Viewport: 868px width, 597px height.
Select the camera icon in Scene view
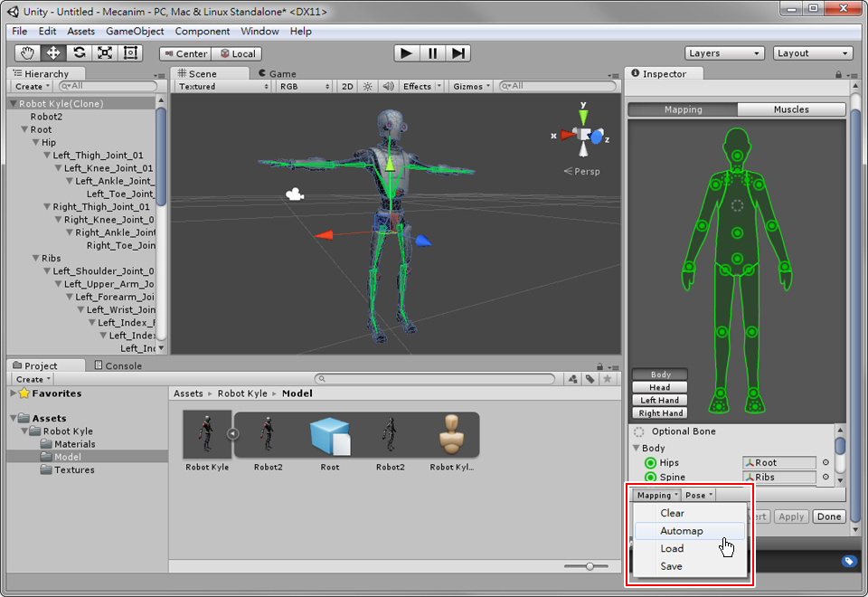point(295,194)
